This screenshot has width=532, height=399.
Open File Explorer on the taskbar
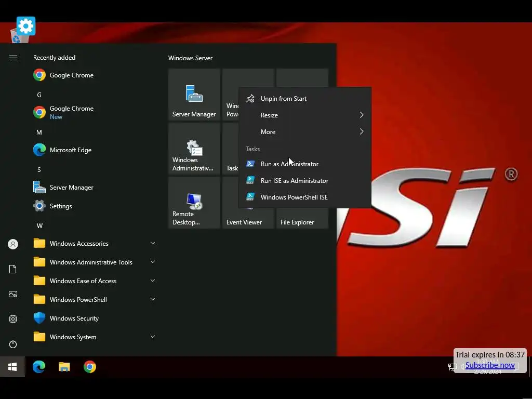[64, 367]
